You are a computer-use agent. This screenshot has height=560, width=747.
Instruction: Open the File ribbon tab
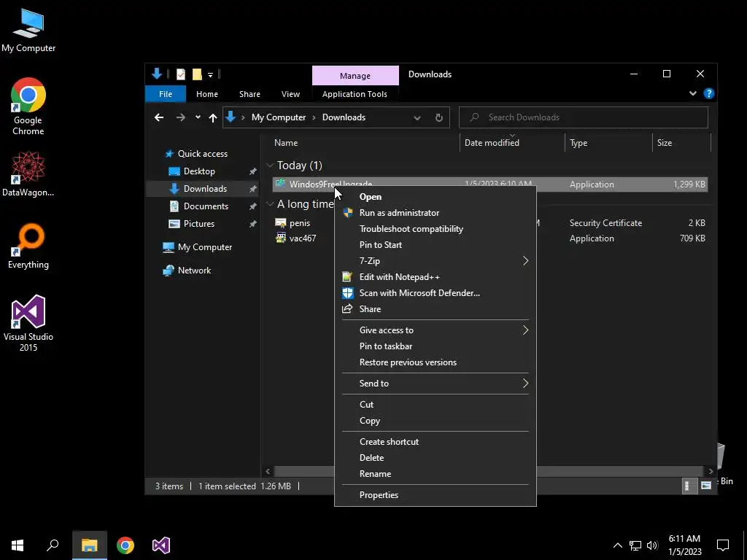pos(166,94)
